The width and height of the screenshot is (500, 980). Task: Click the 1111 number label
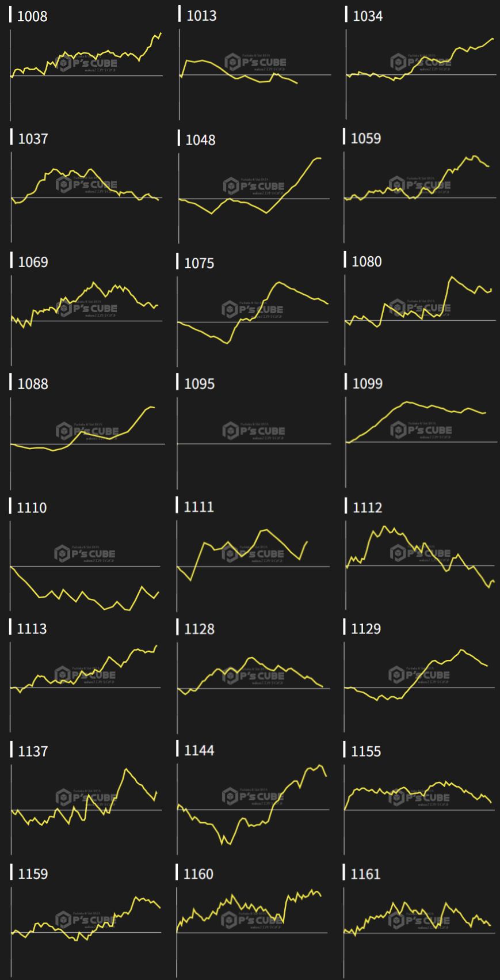199,507
